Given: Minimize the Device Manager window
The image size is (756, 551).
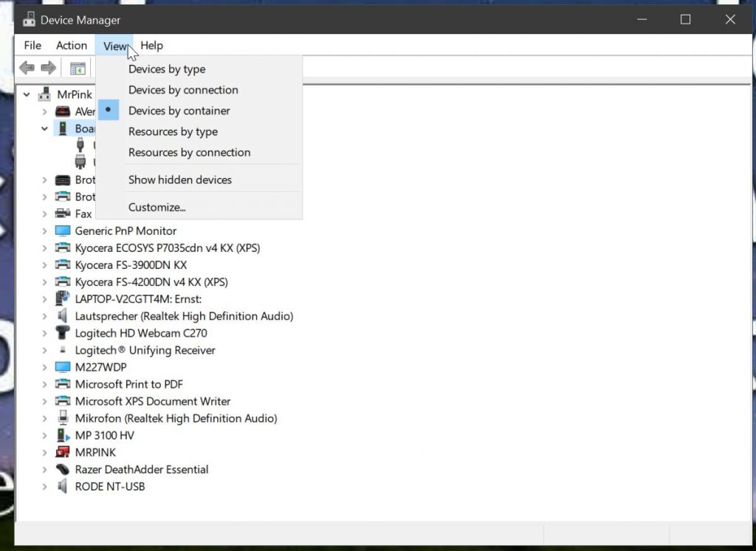Looking at the screenshot, I should coord(642,19).
